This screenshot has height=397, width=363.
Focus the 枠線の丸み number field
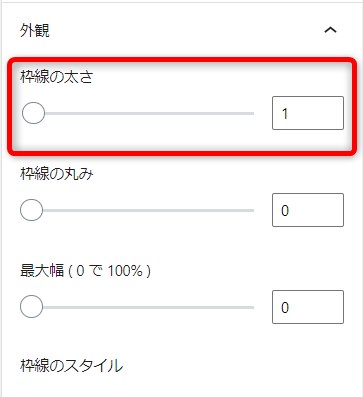[308, 210]
